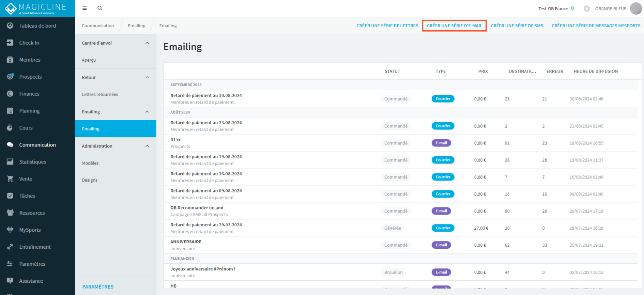644x295 pixels.
Task: Click the 29/07/2024 17:19 timestamp
Action: 586,211
